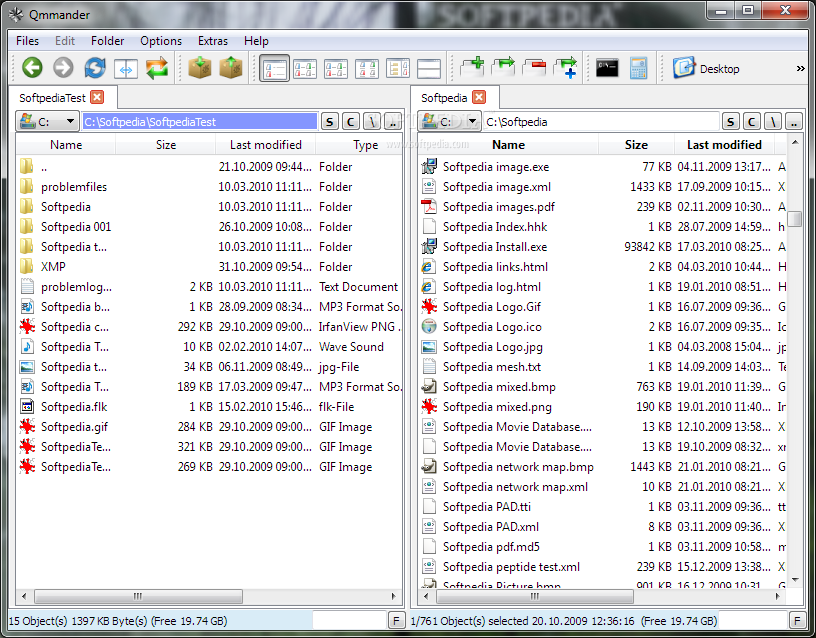
Task: Open the Options menu
Action: pyautogui.click(x=161, y=41)
